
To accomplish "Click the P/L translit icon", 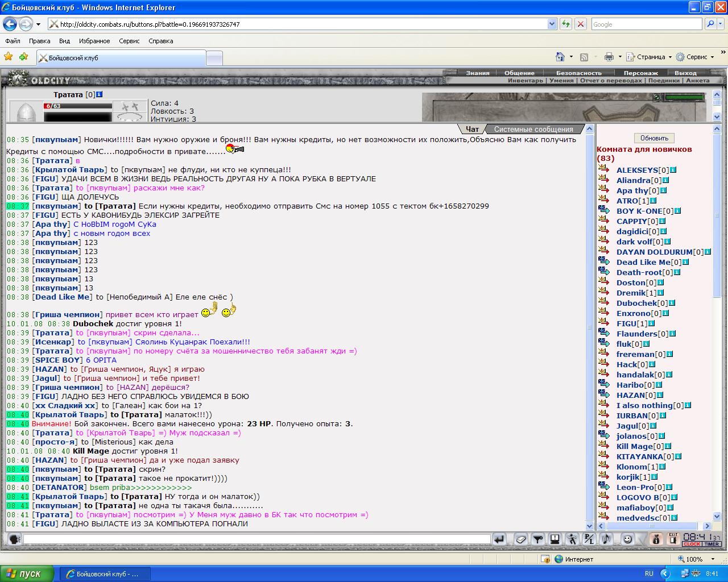I will point(589,539).
